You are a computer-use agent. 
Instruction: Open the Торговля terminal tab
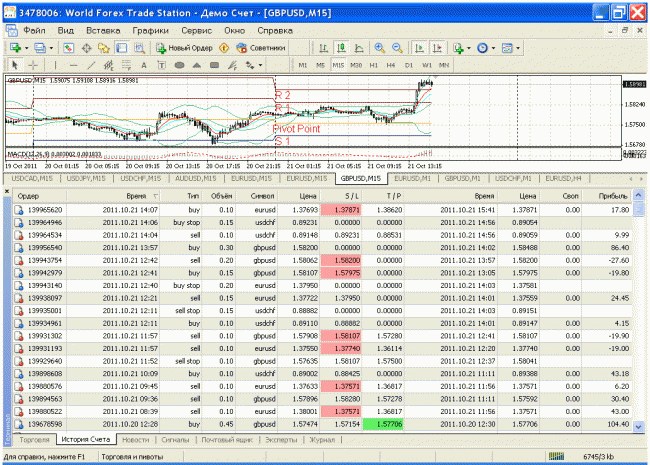coord(34,440)
